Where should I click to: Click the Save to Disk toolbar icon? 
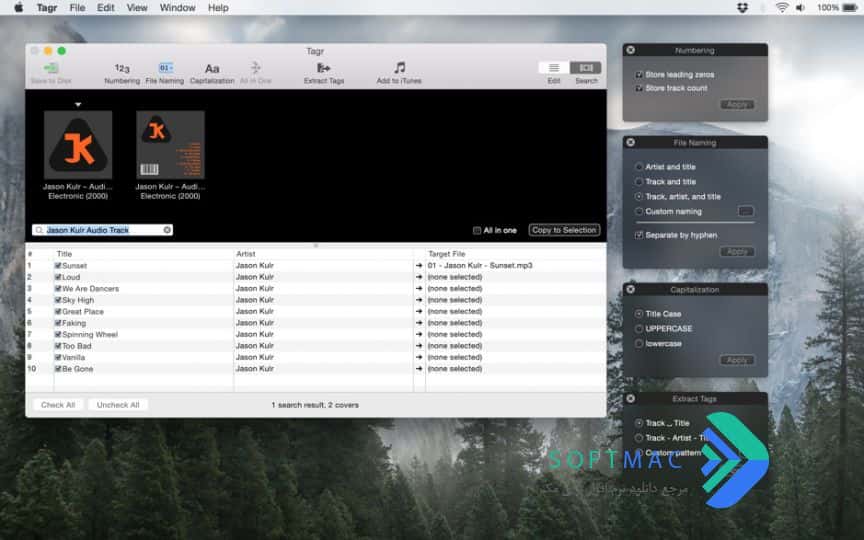click(51, 68)
